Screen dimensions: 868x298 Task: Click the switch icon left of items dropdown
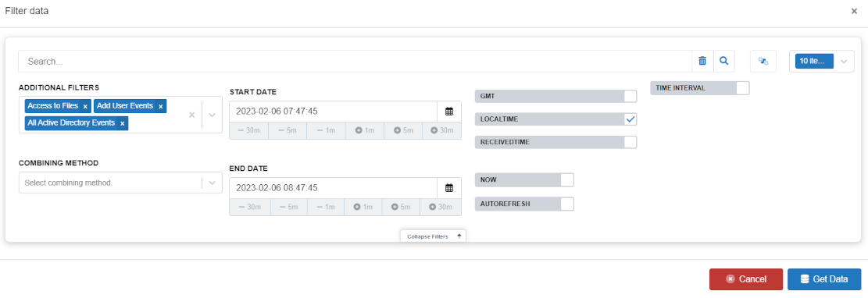click(763, 62)
